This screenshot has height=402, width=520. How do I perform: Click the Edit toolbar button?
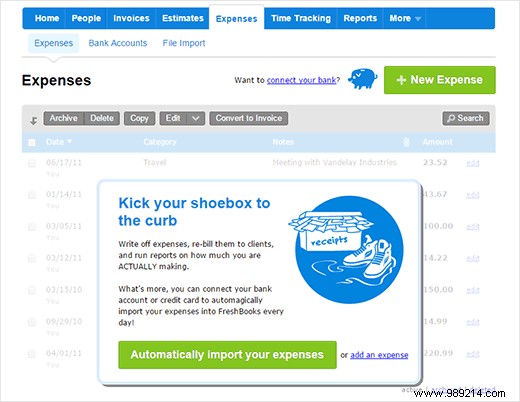coord(173,118)
